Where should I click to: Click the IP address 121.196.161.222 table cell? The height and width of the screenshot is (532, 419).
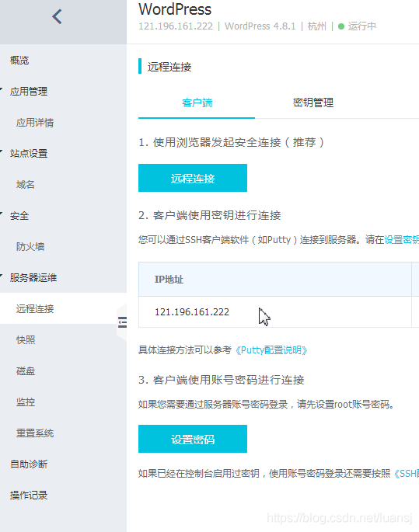(275, 311)
